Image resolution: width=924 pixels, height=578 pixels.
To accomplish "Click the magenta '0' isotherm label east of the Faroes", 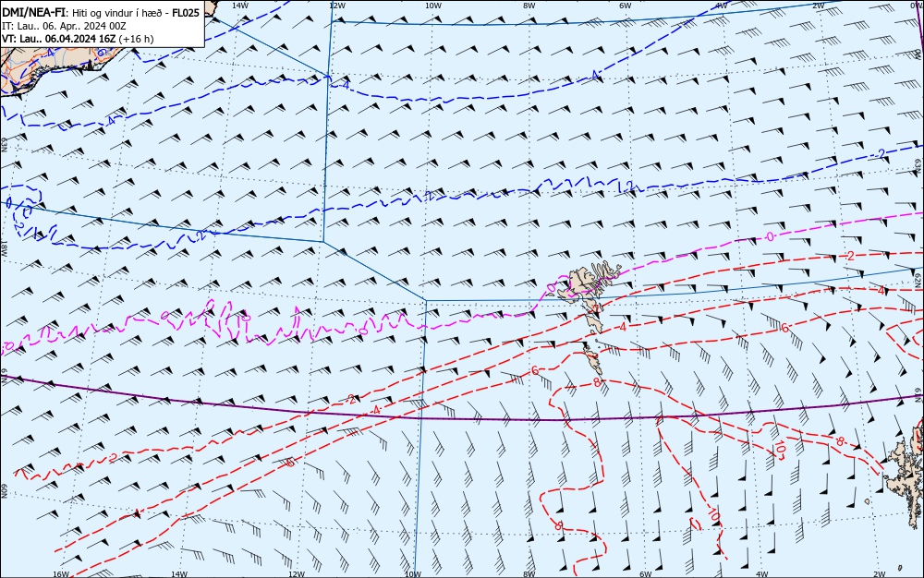I will click(771, 236).
